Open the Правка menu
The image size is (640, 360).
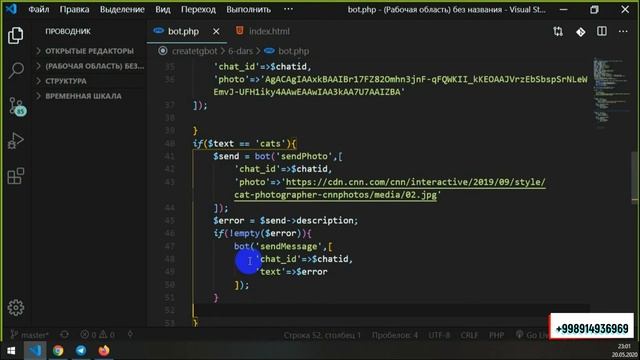74,9
